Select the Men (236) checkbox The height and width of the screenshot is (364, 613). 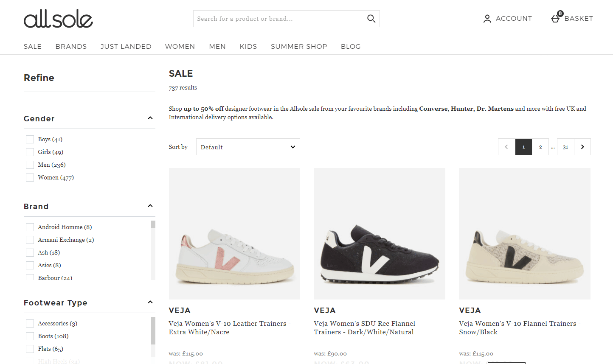pyautogui.click(x=30, y=165)
